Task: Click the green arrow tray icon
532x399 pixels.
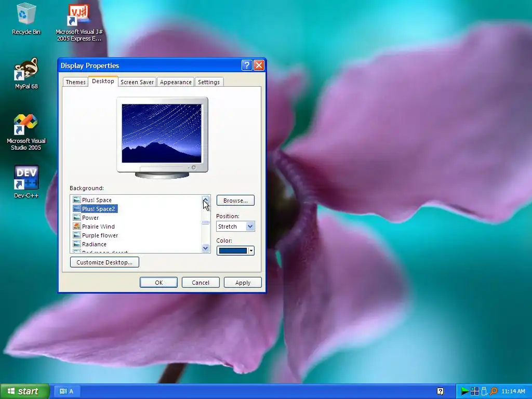Action: pyautogui.click(x=465, y=391)
